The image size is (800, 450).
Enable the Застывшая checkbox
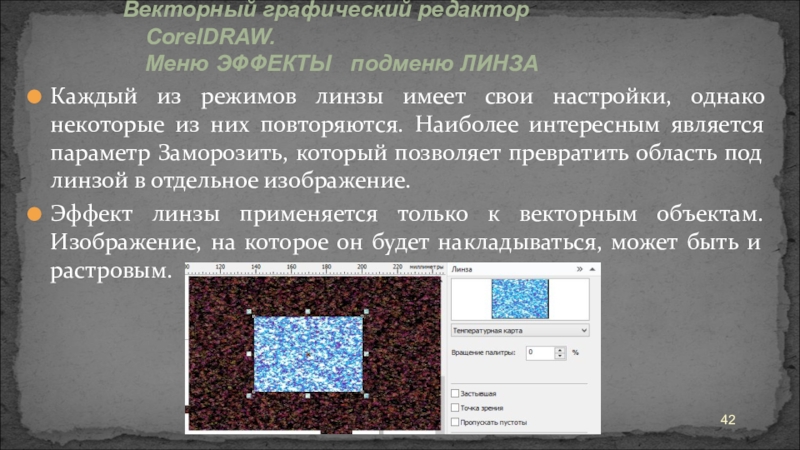455,393
